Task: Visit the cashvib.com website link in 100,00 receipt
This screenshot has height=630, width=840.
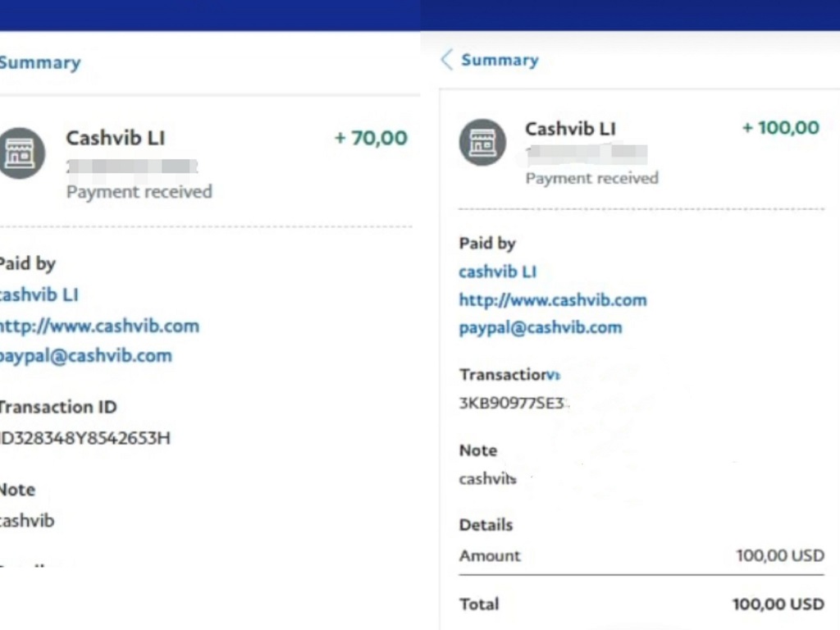Action: click(x=553, y=299)
